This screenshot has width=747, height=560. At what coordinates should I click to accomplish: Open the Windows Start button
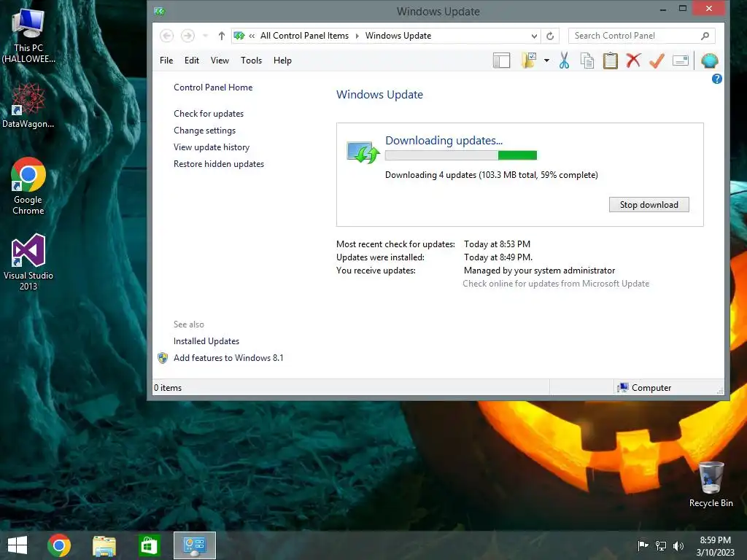click(18, 545)
